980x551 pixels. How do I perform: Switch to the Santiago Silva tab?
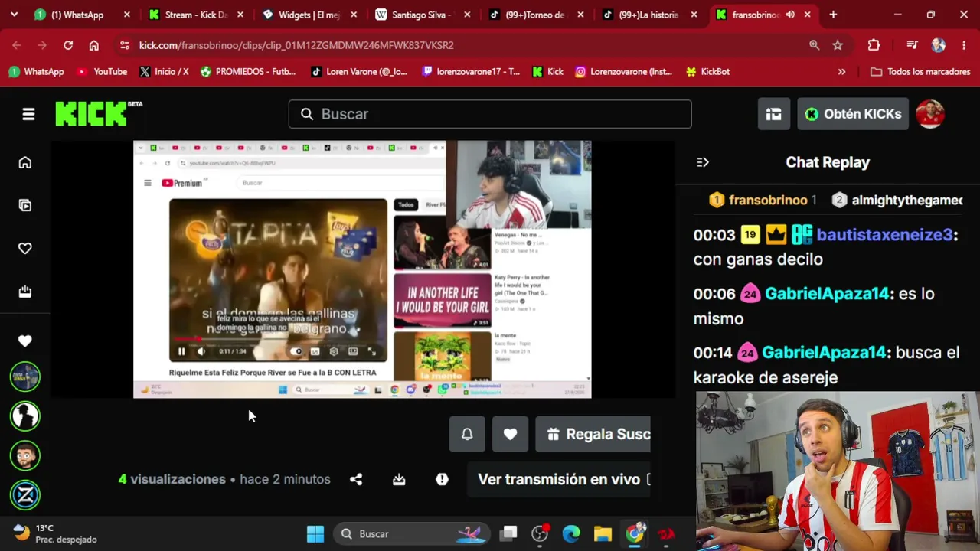click(x=423, y=15)
